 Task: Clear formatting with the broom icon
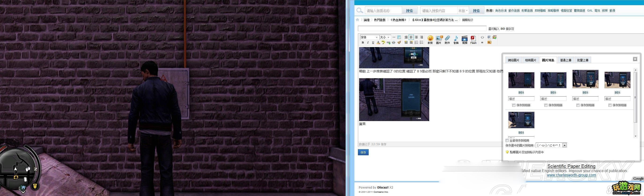(399, 43)
